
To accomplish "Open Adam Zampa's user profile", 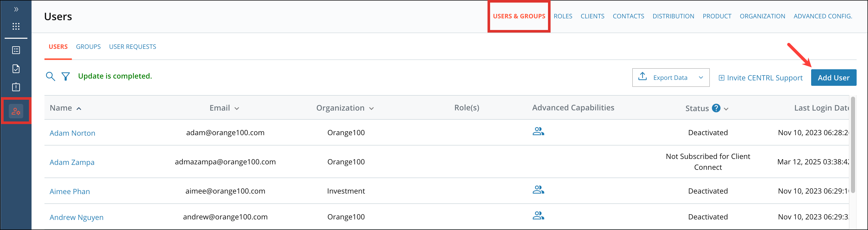I will pyautogui.click(x=72, y=162).
